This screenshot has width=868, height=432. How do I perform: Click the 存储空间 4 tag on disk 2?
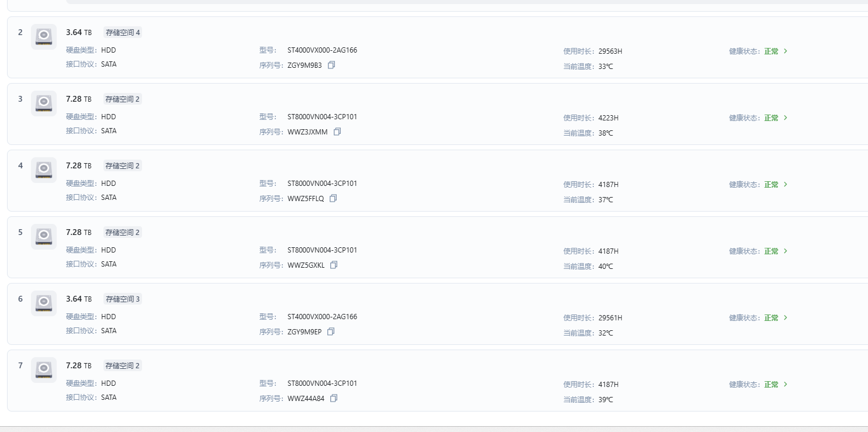coord(123,33)
